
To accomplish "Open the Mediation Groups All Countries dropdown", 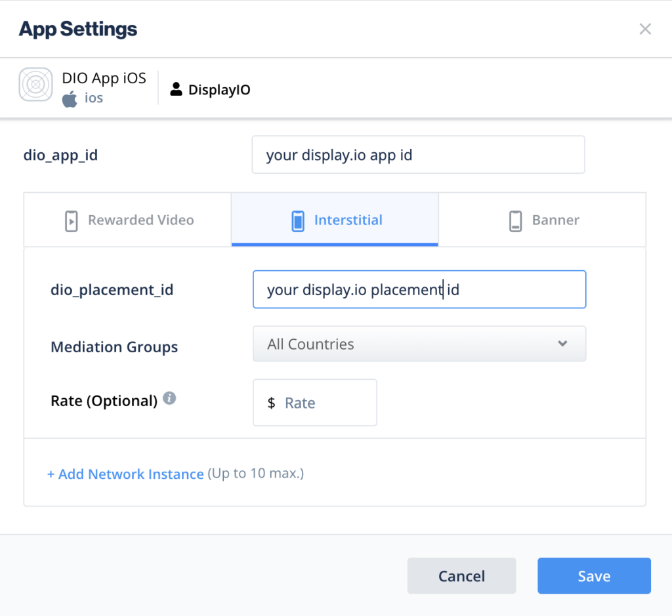I will pyautogui.click(x=419, y=344).
